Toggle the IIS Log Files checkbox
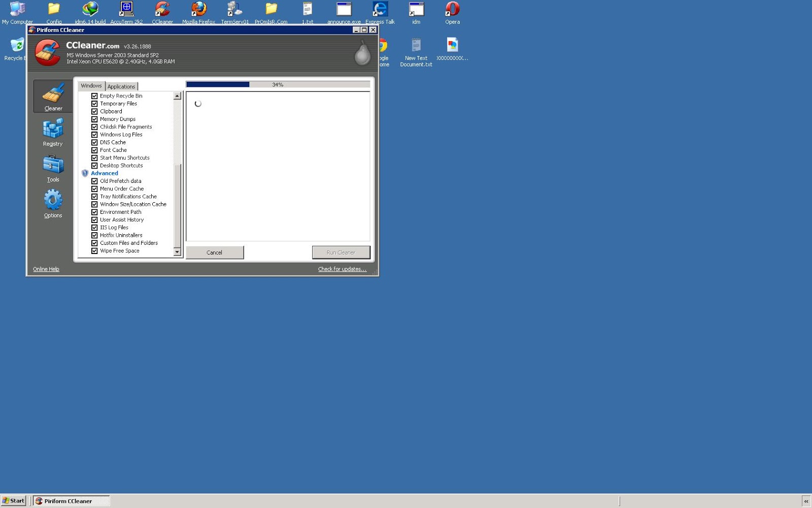Screen dimensions: 812x508 tap(94, 228)
